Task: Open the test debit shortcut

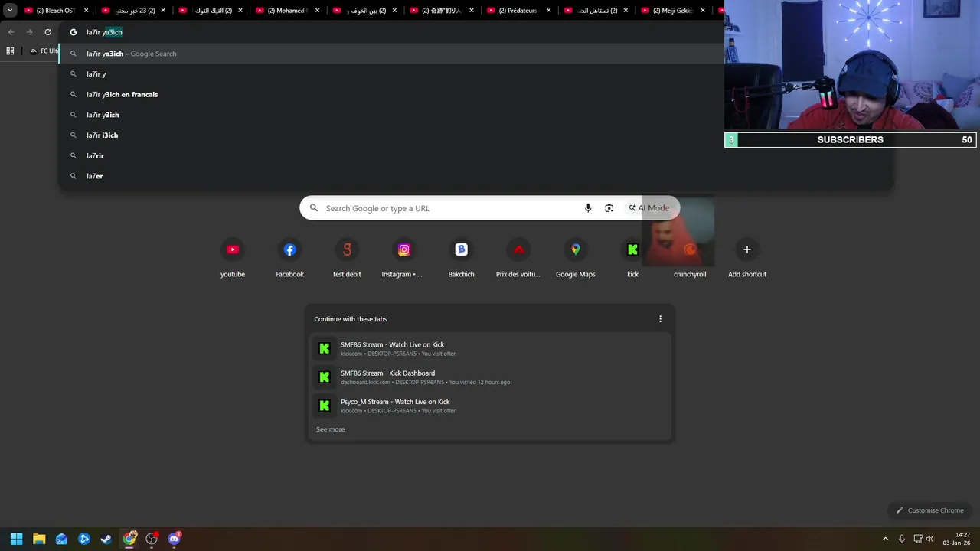Action: (x=347, y=259)
